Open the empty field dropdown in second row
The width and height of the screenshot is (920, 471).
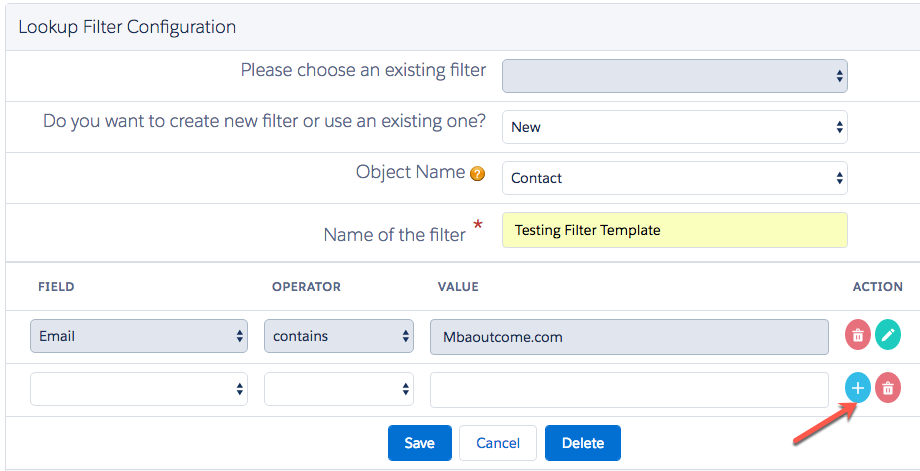tap(139, 389)
